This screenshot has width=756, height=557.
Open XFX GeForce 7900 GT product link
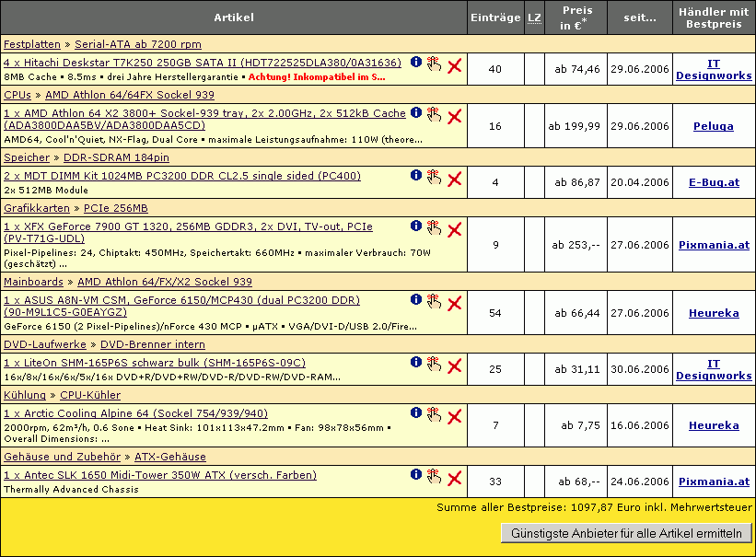188,232
